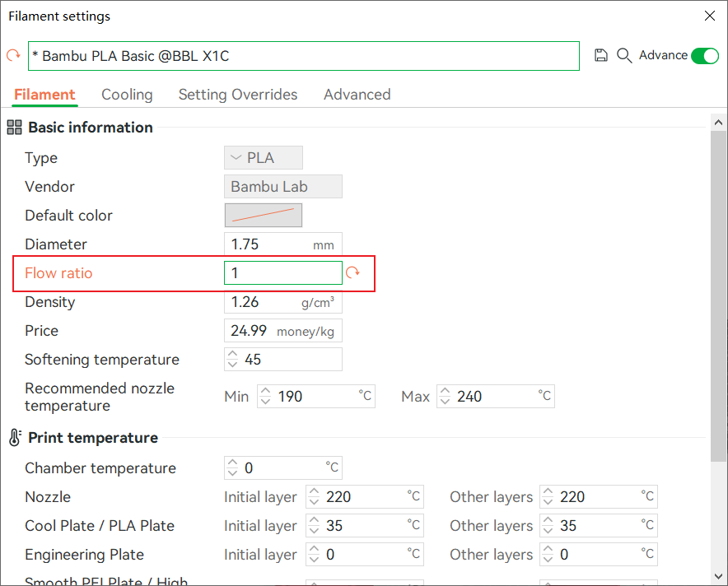Open the Type PLA dropdown
Screen dimensions: 728x586
[264, 158]
